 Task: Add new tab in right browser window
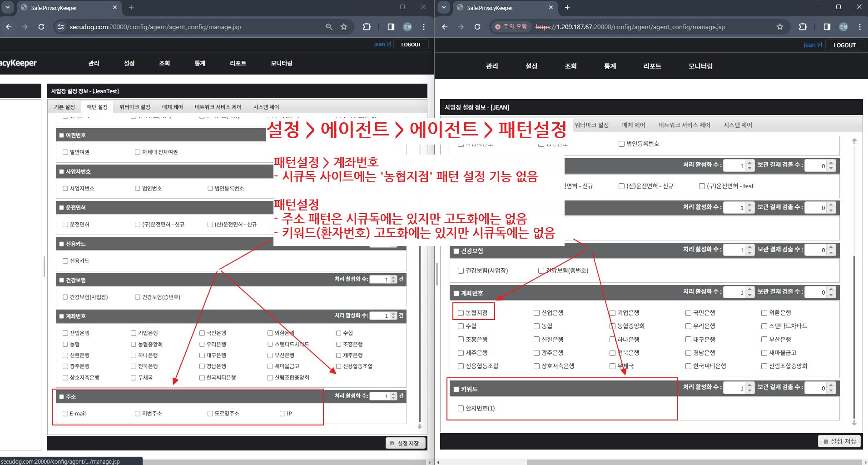(x=567, y=7)
